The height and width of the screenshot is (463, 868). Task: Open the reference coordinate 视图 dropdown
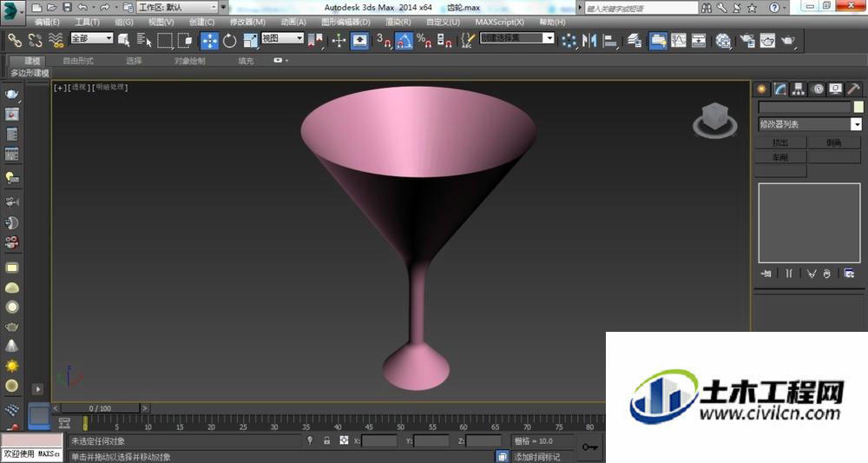tap(282, 37)
